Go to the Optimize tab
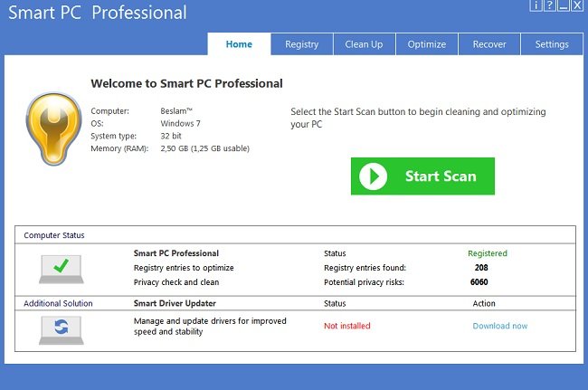 pyautogui.click(x=427, y=44)
